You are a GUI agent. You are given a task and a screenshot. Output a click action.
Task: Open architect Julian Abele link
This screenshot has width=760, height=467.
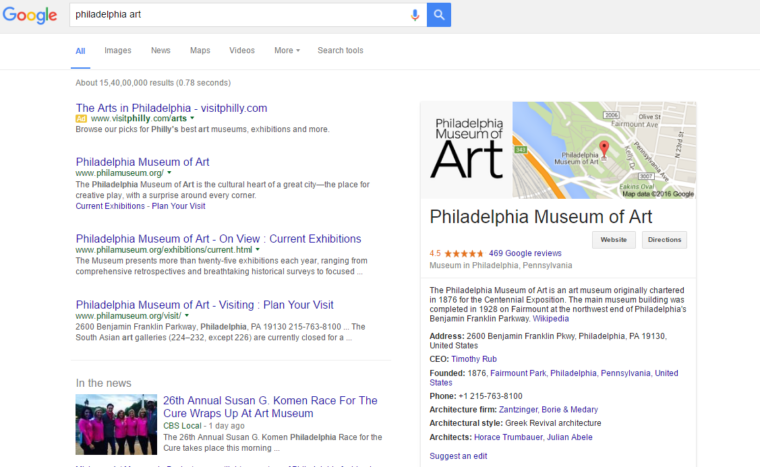pos(570,437)
